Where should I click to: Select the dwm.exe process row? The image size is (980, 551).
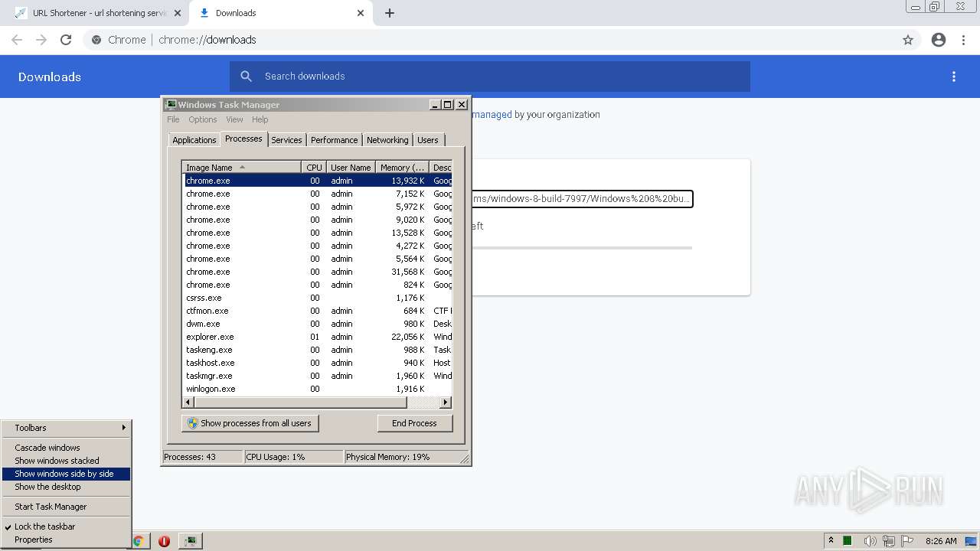(317, 324)
